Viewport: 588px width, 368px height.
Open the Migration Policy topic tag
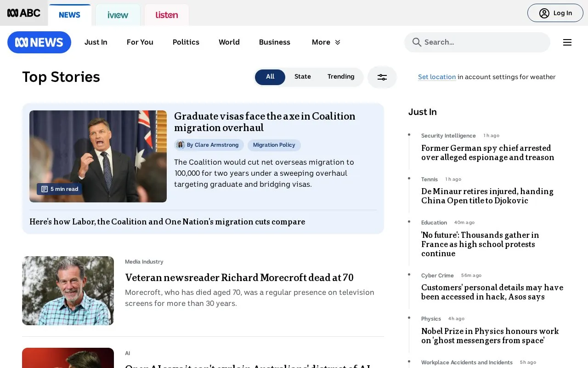click(x=274, y=145)
